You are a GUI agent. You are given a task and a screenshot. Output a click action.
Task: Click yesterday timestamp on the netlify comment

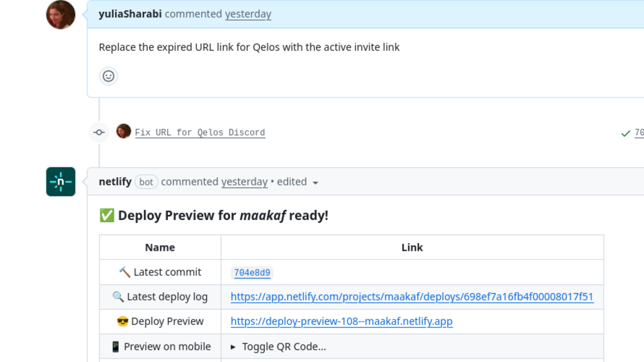coord(244,182)
